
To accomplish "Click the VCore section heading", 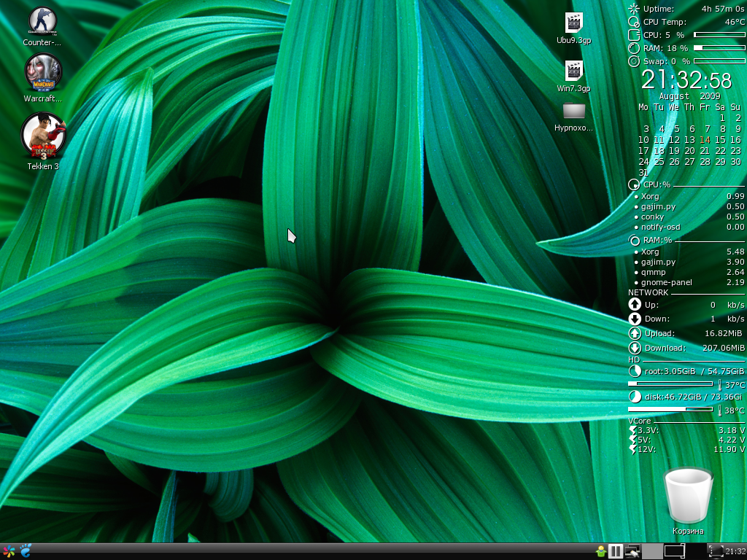I will coord(639,421).
